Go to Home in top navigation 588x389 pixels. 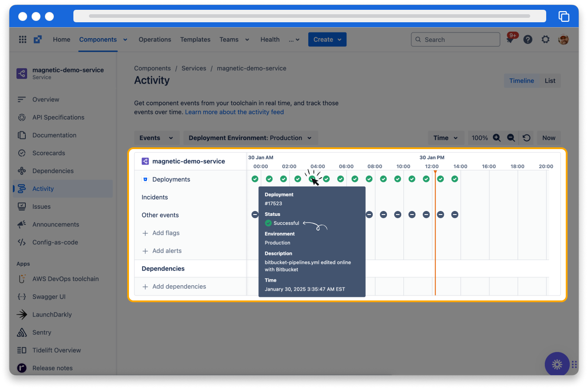tap(61, 40)
